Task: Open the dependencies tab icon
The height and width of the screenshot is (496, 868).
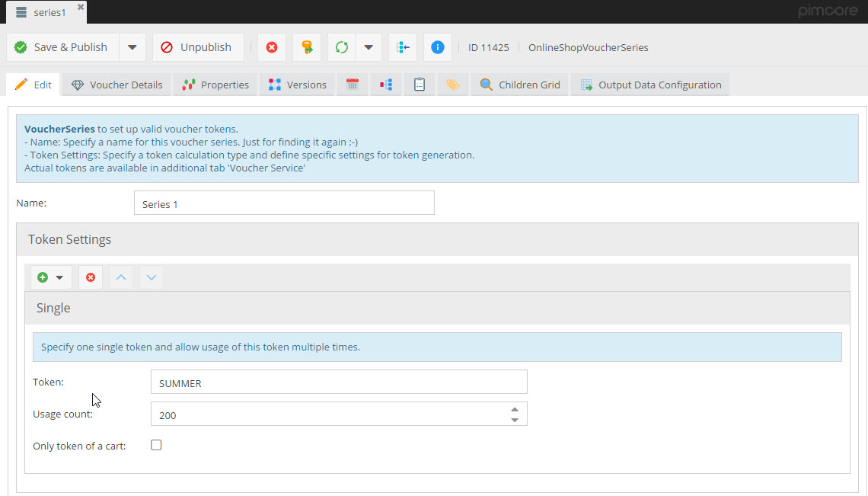Action: (x=386, y=85)
